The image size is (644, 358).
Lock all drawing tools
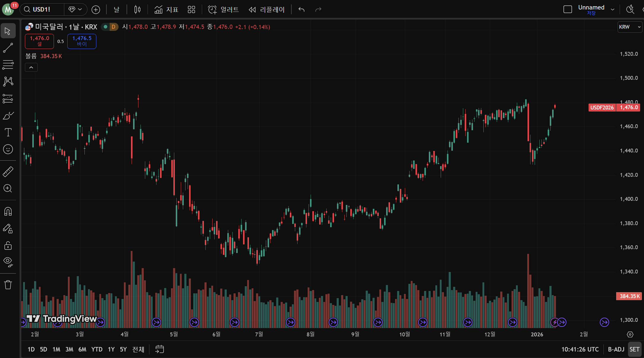(x=8, y=245)
